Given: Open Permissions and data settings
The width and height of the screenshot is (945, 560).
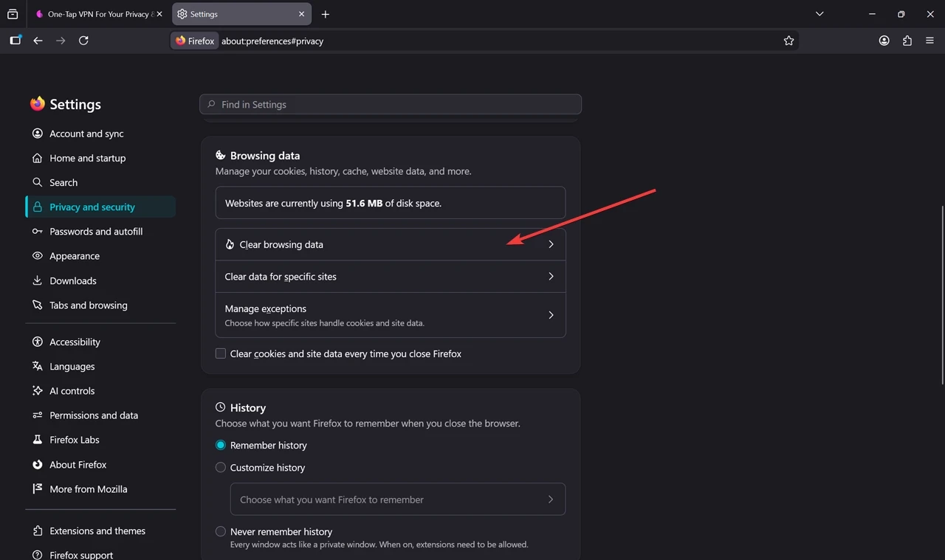Looking at the screenshot, I should click(100, 415).
